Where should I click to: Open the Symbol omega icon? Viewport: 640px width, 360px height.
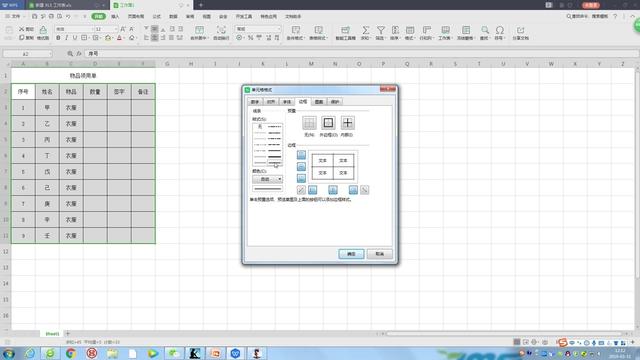point(499,30)
